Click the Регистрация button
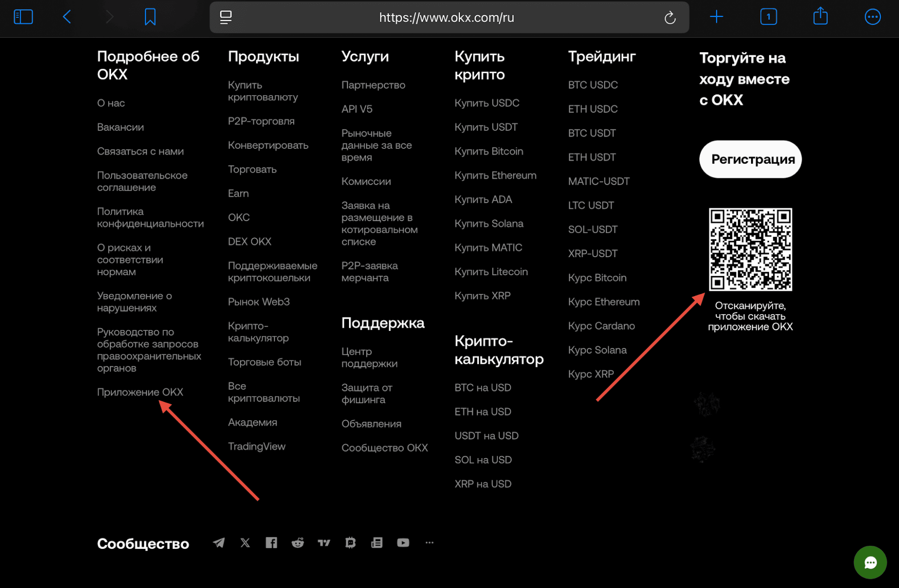This screenshot has width=899, height=588. click(750, 159)
